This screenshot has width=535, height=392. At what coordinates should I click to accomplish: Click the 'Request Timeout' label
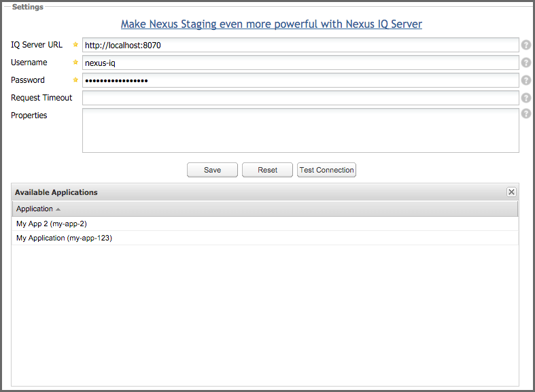[41, 98]
